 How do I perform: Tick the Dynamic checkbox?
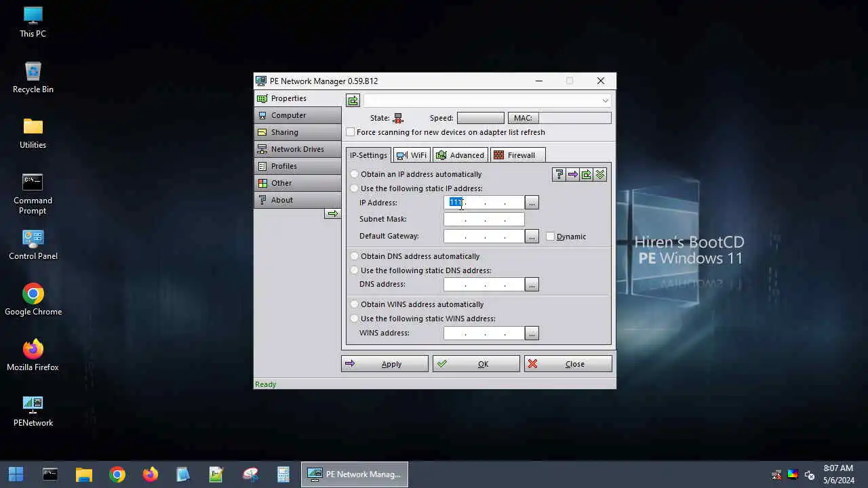[551, 237]
